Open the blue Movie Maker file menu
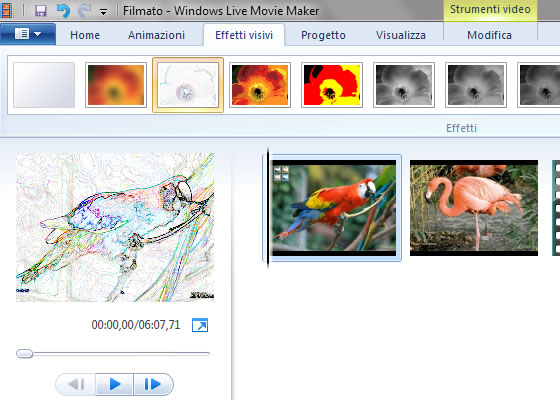560x400 pixels. pos(28,34)
